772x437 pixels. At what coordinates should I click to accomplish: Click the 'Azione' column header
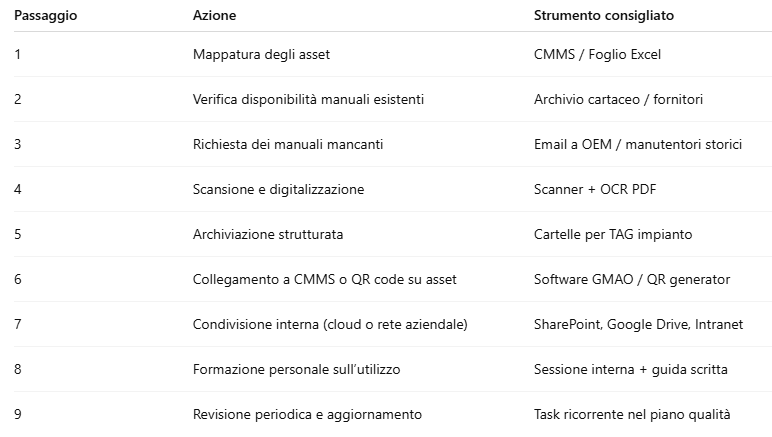click(x=215, y=16)
